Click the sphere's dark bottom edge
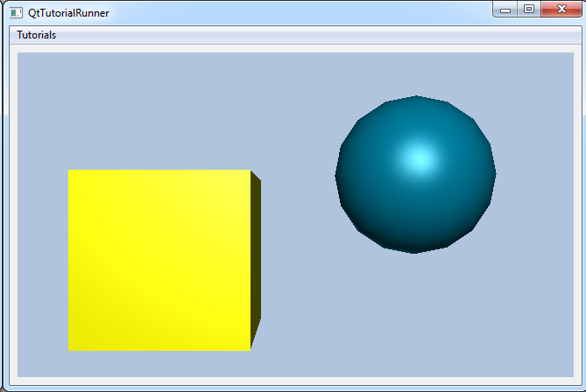 (414, 248)
